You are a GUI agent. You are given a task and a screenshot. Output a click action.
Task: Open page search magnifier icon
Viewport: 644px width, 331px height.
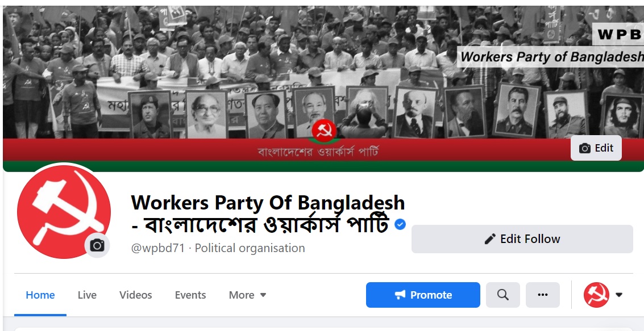click(x=502, y=295)
